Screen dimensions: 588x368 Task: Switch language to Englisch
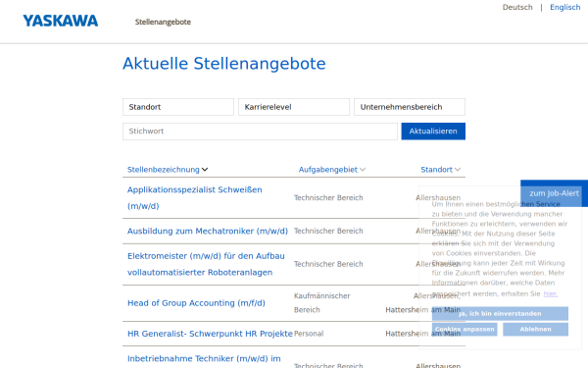pyautogui.click(x=564, y=7)
